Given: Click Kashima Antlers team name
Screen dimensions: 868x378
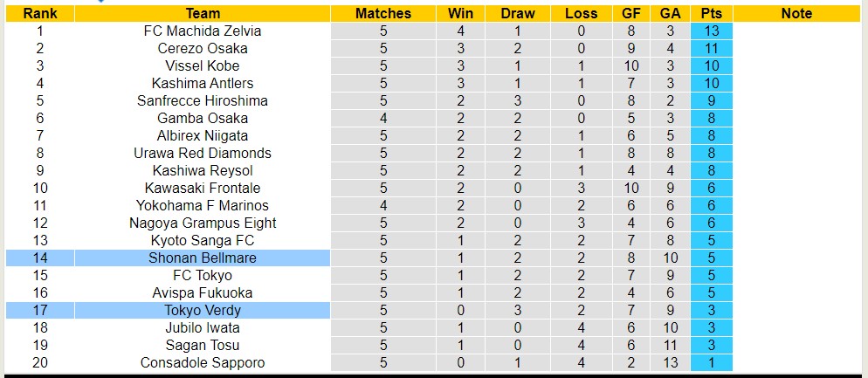Looking at the screenshot, I should (203, 83).
